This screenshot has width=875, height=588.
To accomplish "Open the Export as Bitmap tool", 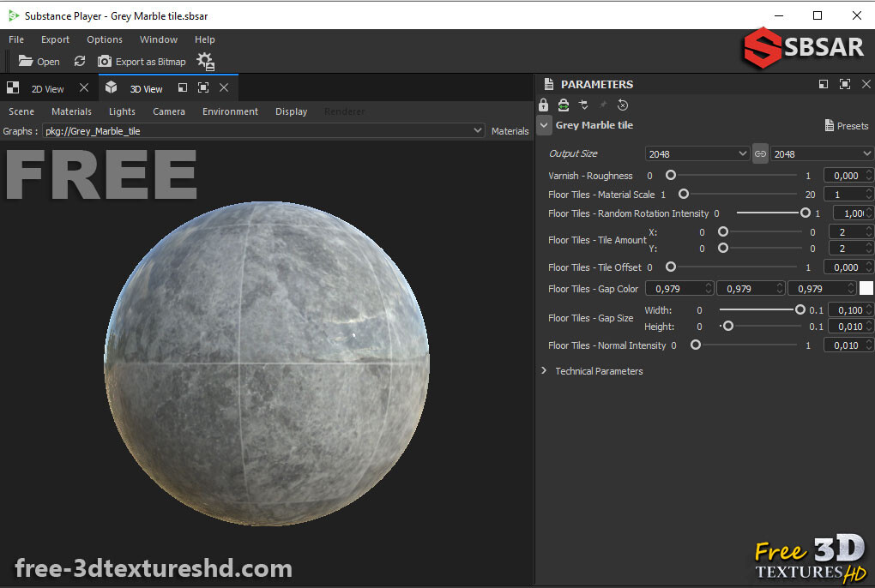I will 142,61.
